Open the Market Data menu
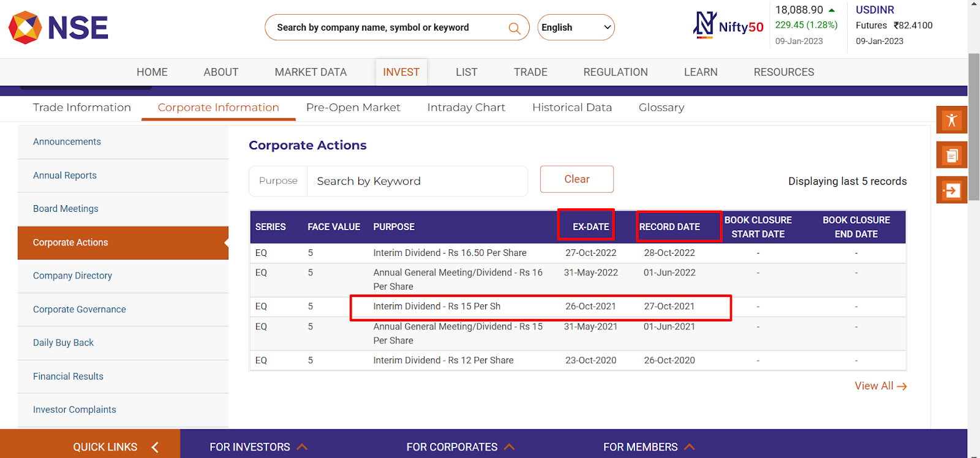The height and width of the screenshot is (458, 980). point(311,72)
